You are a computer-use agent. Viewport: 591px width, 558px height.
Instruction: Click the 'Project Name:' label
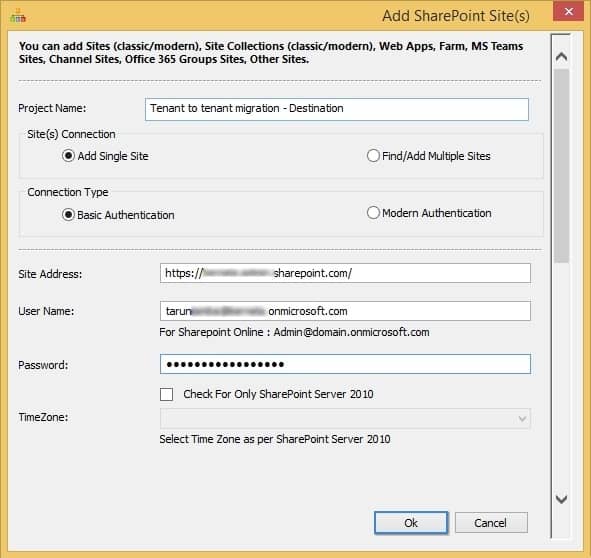52,108
